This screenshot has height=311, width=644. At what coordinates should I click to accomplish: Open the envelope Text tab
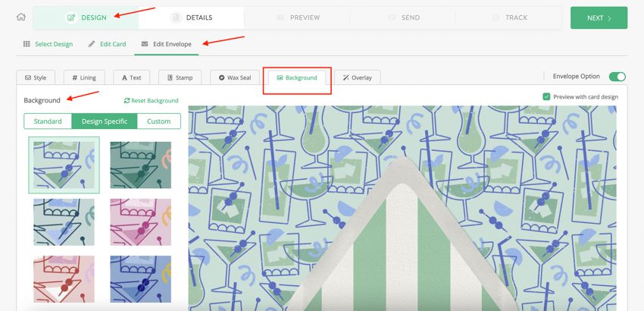click(x=131, y=77)
